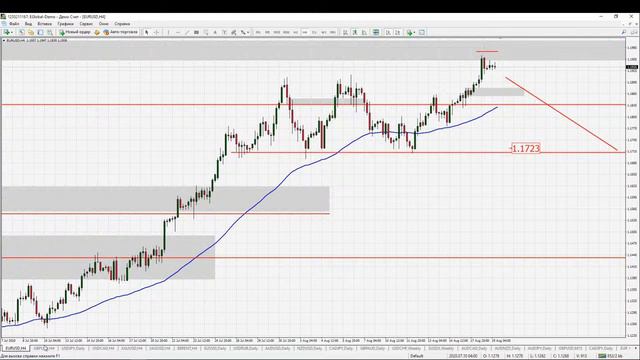Switch to M15 timeframe
The width and height of the screenshot is (640, 360).
click(x=277, y=32)
